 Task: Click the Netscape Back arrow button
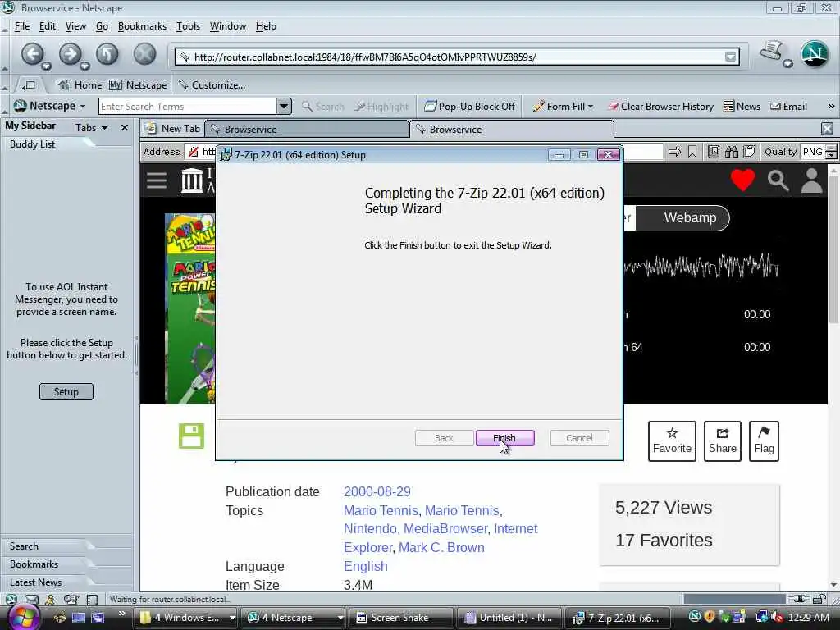click(32, 54)
